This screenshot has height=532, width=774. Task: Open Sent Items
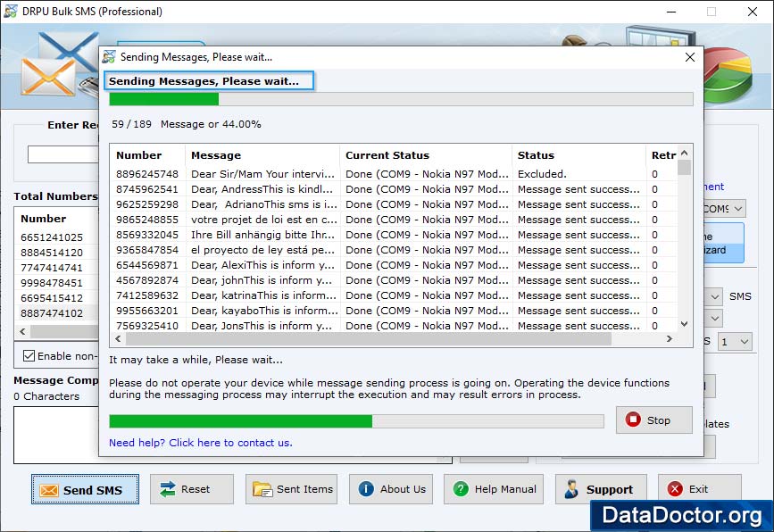tap(291, 489)
